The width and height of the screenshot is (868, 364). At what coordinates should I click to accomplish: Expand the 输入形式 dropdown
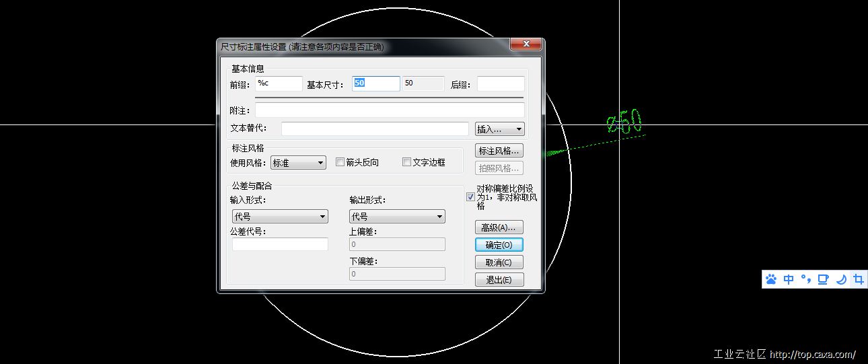[280, 217]
